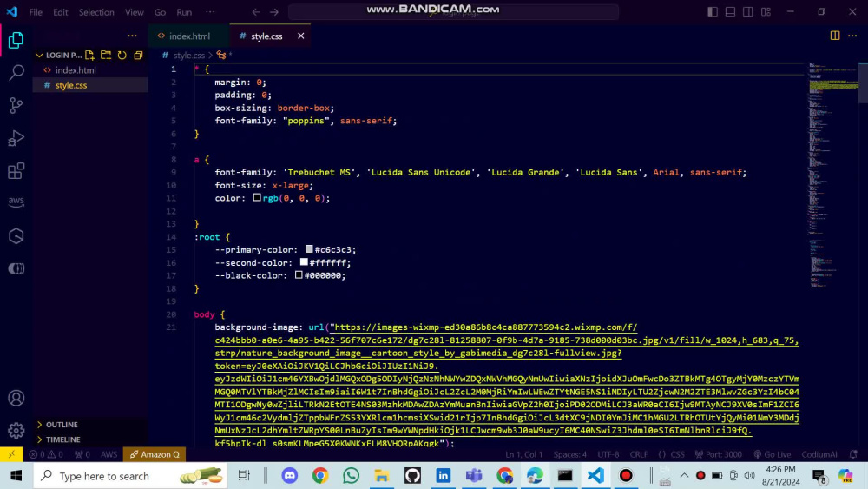Open the hidden menu items ellipsis in menu bar
This screenshot has width=868, height=489.
pos(210,11)
